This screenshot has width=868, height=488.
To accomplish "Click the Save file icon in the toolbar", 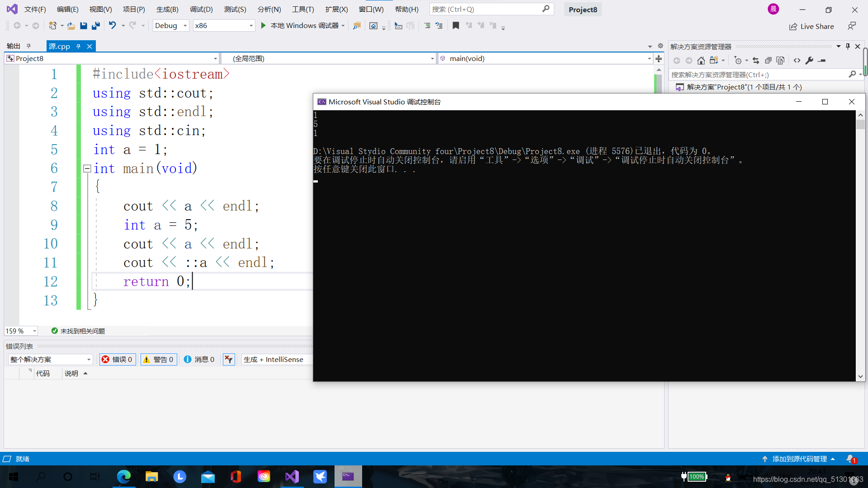I will 83,26.
